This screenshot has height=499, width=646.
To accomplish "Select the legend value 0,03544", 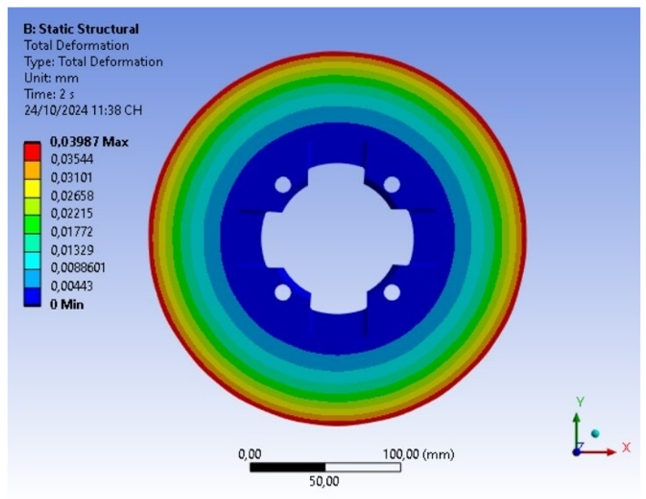I will tap(72, 159).
